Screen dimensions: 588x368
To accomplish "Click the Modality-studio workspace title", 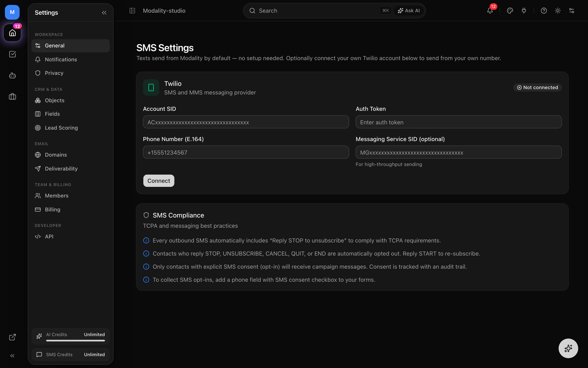I will (x=164, y=11).
